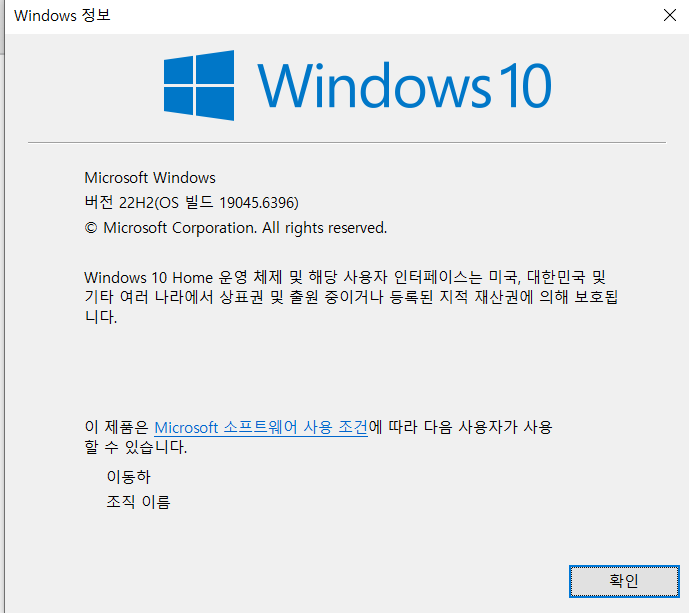
Task: Click the '© Microsoft Corporation. All rights reserved.' text
Action: point(236,228)
